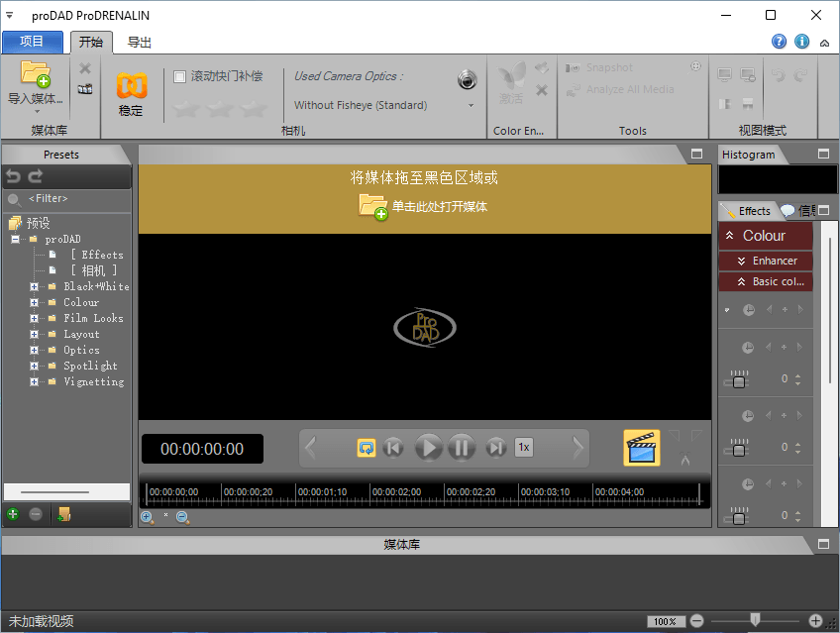Viewport: 840px width, 633px height.
Task: Expand the Film Looks preset folder
Action: point(35,318)
